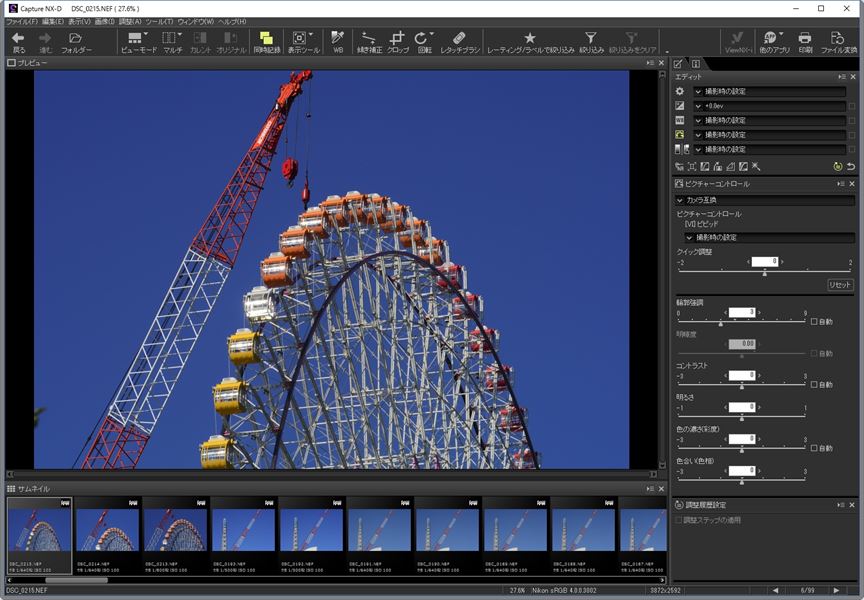Toggle the checkbox beside the +0.0ev row
This screenshot has width=864, height=600.
[x=852, y=106]
